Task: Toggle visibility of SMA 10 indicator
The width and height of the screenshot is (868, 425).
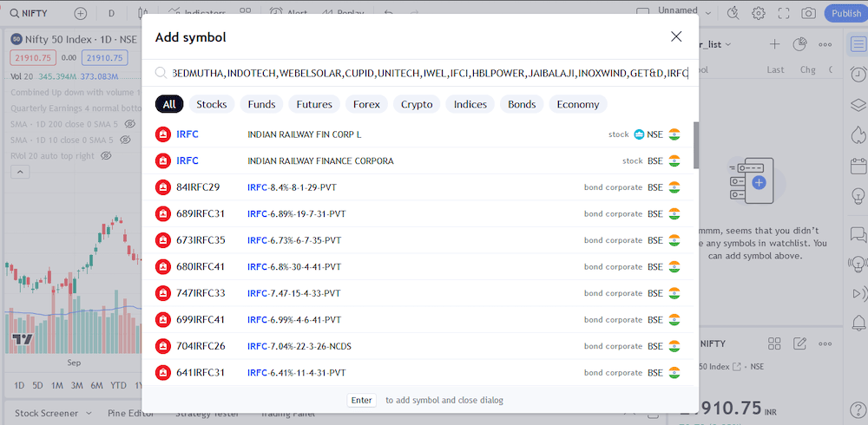Action: click(126, 140)
